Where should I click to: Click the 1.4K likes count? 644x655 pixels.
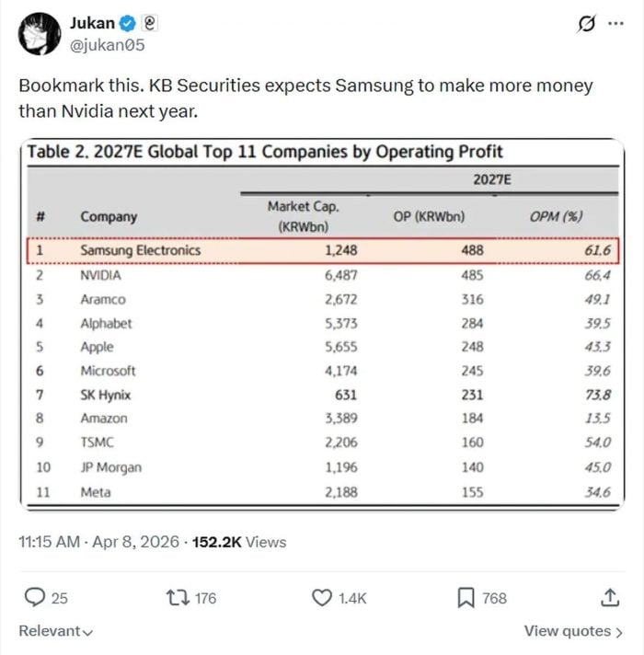point(352,598)
